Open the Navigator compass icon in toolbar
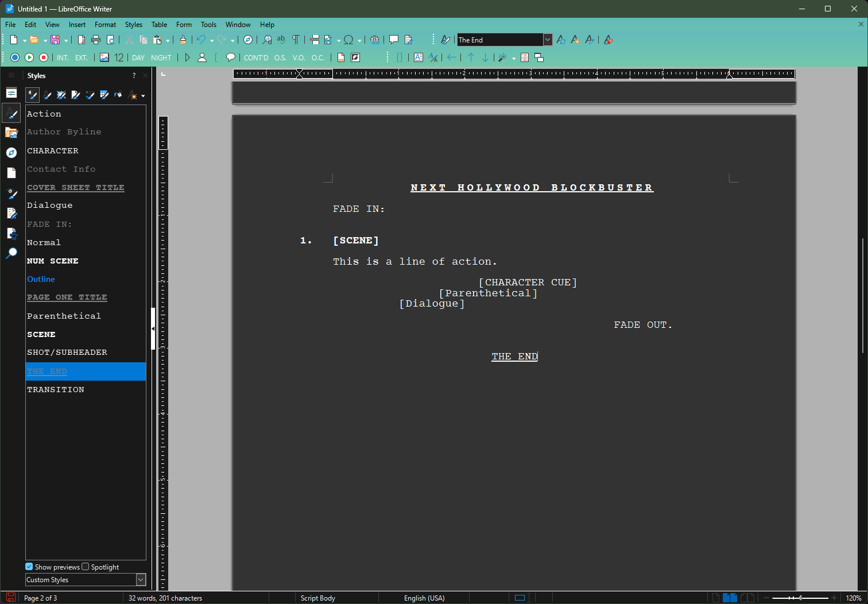The height and width of the screenshot is (604, 868). point(248,40)
